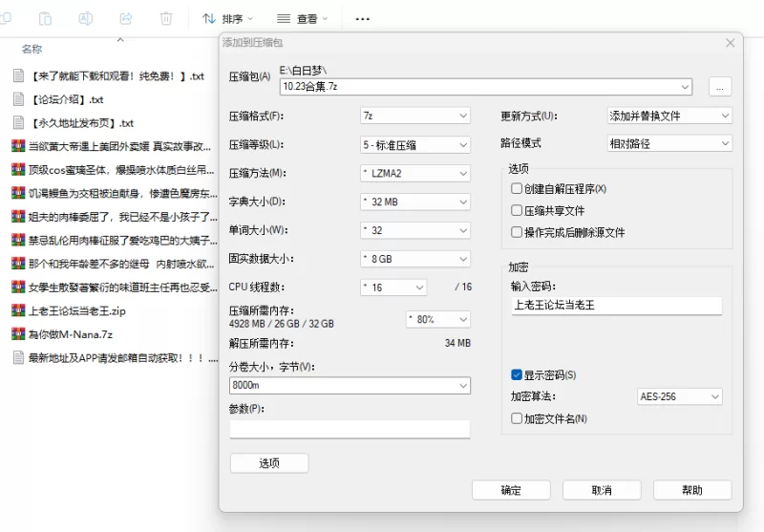Open the 排序 sort menu
This screenshot has width=764, height=532.
tap(228, 18)
